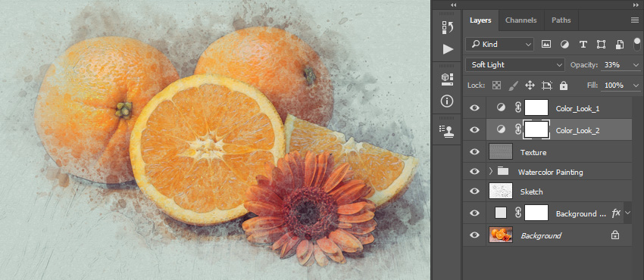Open the History panel icon

(447, 27)
